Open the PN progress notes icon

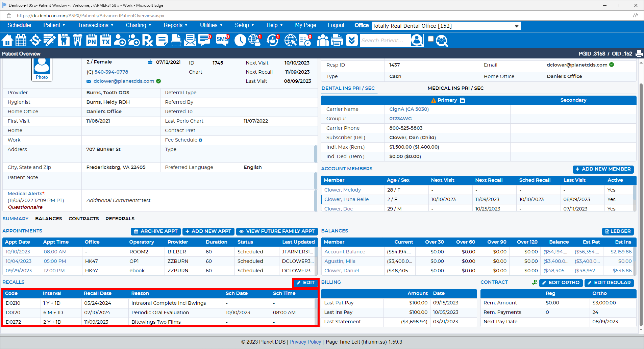click(92, 41)
